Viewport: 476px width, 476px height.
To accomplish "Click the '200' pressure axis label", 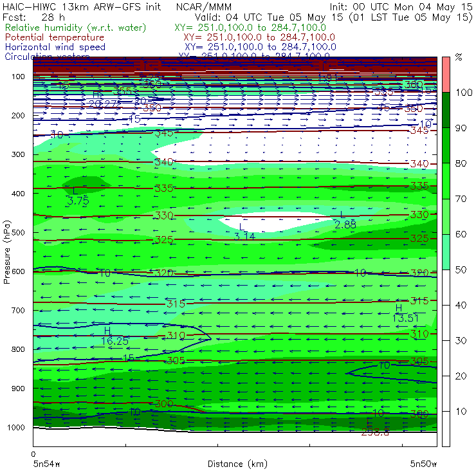I will click(18, 115).
